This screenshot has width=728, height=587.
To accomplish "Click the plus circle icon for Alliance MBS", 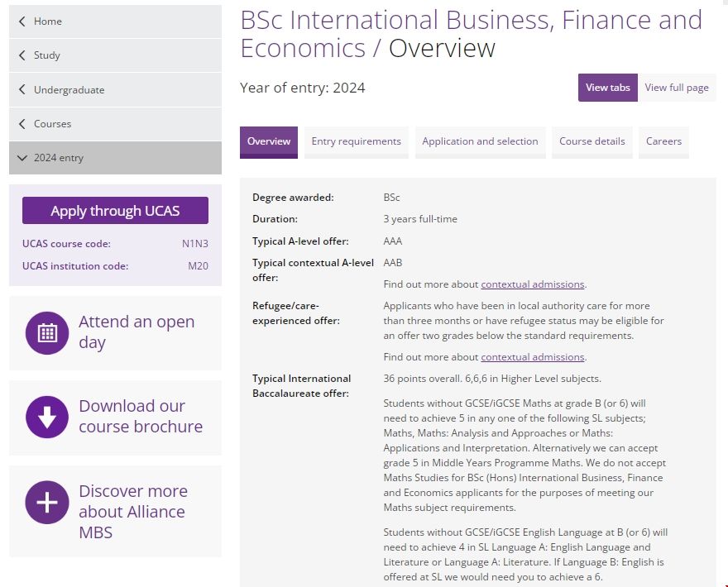I will pos(47,502).
